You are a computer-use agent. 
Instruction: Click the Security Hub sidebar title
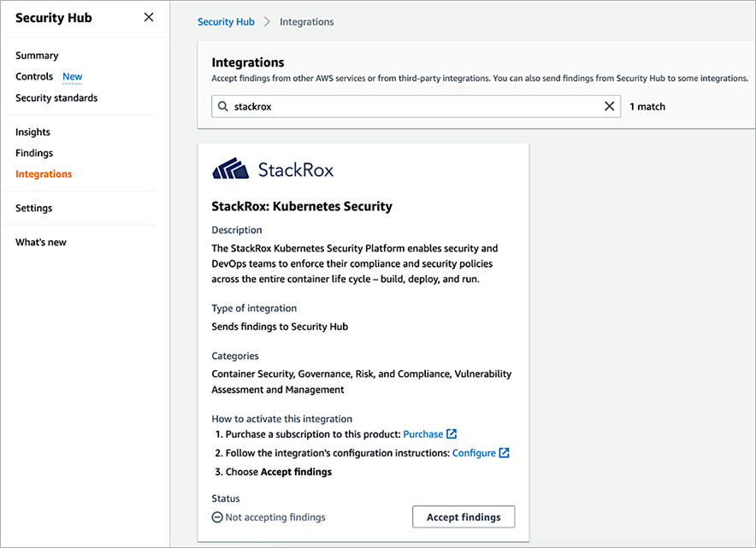54,18
